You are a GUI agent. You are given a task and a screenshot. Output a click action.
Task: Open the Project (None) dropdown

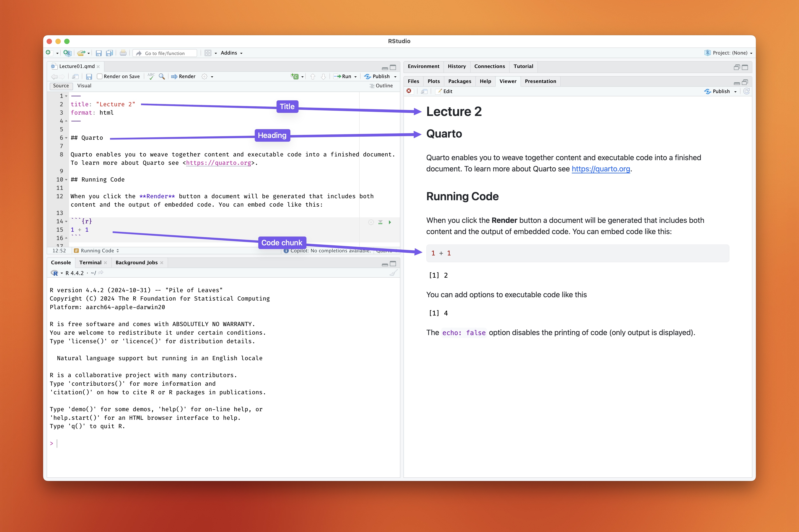[729, 53]
